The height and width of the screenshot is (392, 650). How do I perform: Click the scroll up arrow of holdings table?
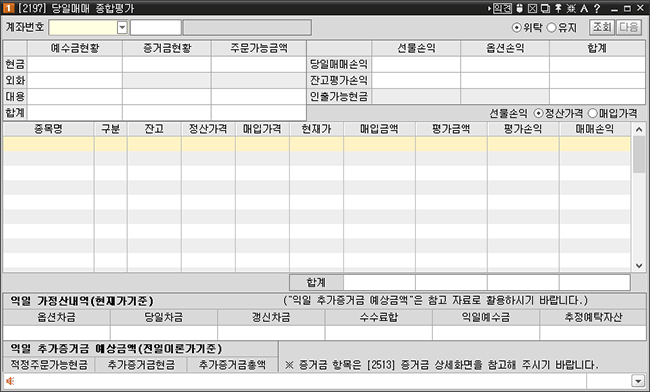click(639, 130)
